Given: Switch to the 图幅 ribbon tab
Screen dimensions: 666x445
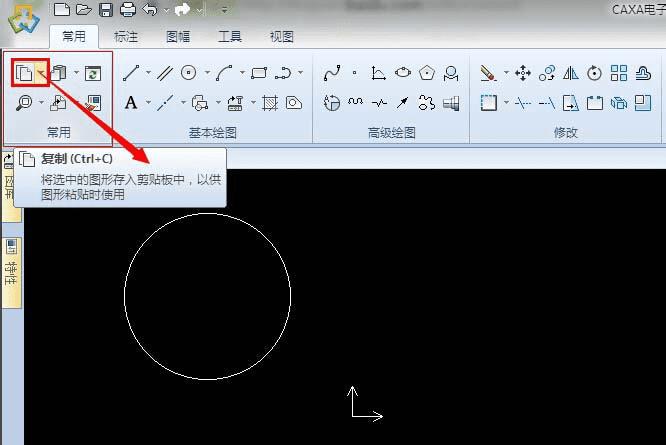Looking at the screenshot, I should [178, 37].
